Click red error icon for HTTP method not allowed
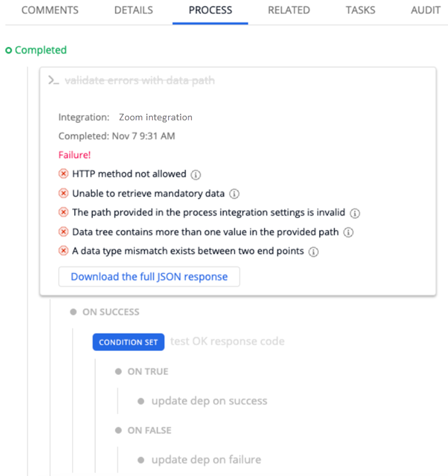 64,174
